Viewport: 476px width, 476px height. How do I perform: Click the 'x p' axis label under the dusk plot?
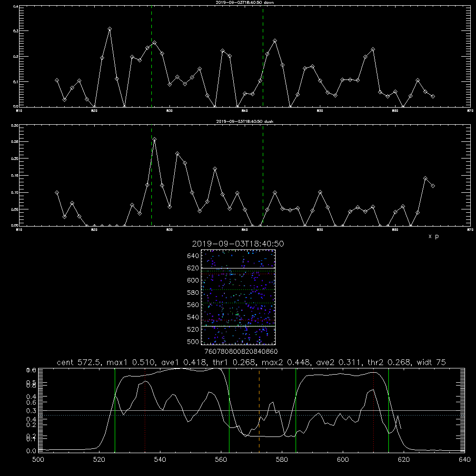[x=434, y=236]
